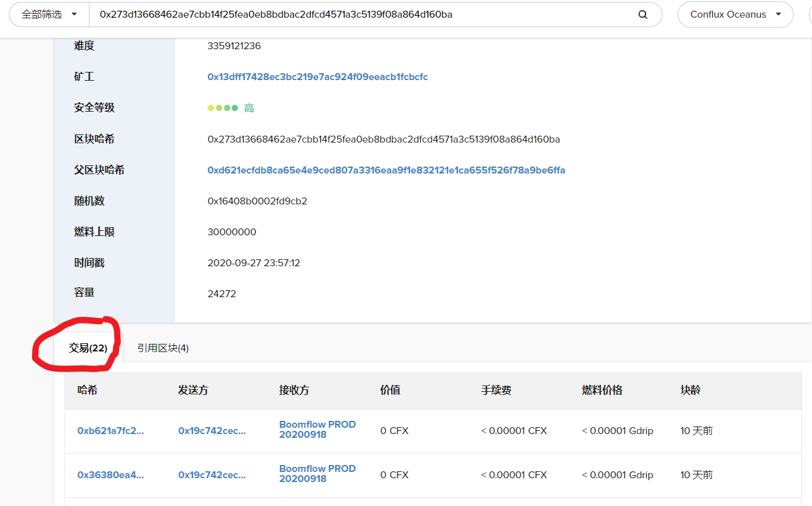Screen dimensions: 812x506
Task: Open first row Boomflow PROD 20200918 recipient
Action: tap(317, 430)
